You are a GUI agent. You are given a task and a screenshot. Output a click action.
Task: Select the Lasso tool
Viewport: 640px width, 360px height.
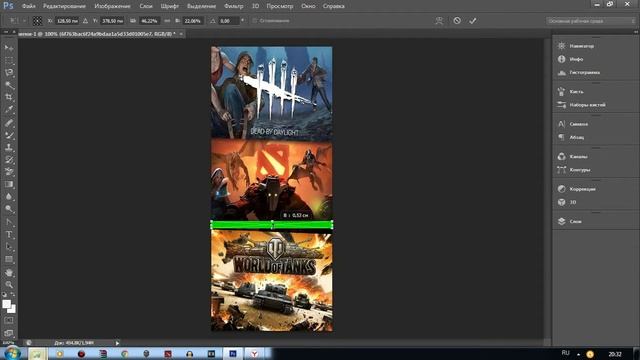pos(9,73)
